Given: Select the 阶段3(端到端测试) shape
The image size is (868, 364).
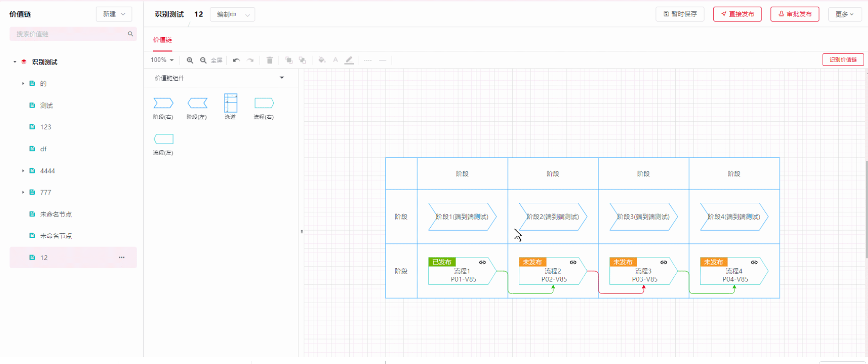Looking at the screenshot, I should click(643, 217).
